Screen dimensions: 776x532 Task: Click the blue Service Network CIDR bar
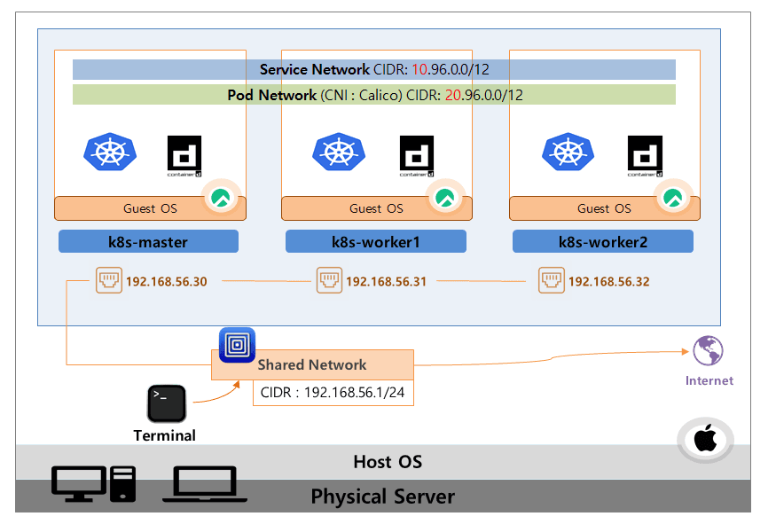(373, 70)
